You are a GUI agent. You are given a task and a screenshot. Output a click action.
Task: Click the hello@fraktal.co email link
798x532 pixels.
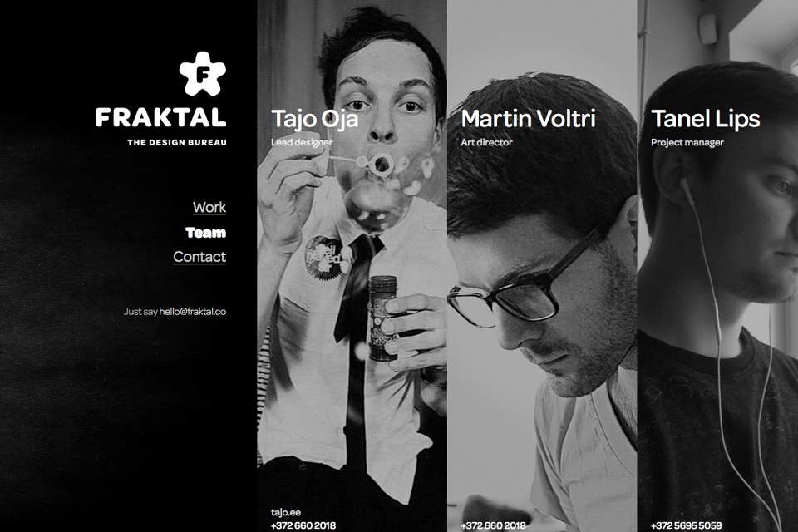[x=192, y=312]
